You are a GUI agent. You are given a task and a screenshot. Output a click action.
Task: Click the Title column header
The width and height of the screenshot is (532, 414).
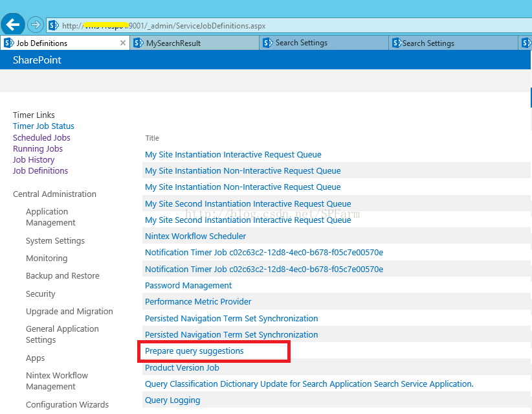coord(152,138)
